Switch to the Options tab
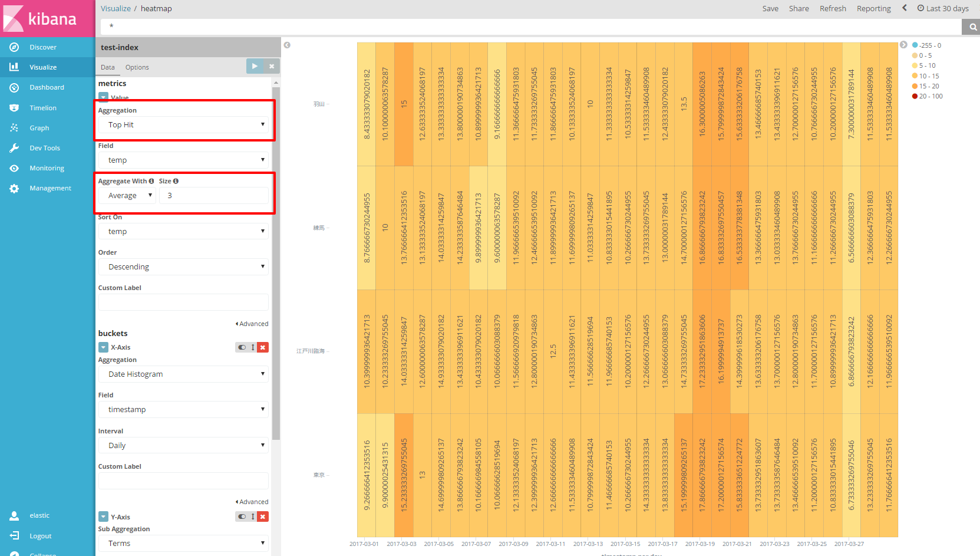Screen dimensions: 980x556 click(x=137, y=67)
